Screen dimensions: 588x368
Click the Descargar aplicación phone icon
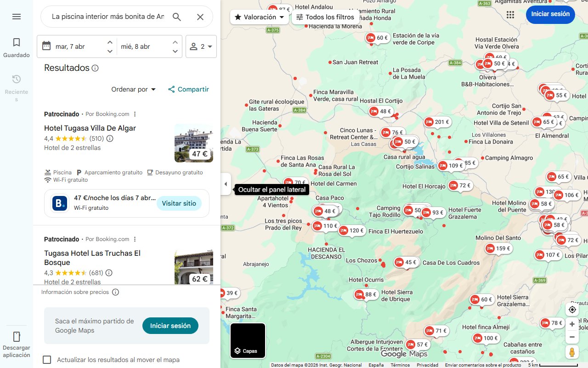[x=17, y=337]
